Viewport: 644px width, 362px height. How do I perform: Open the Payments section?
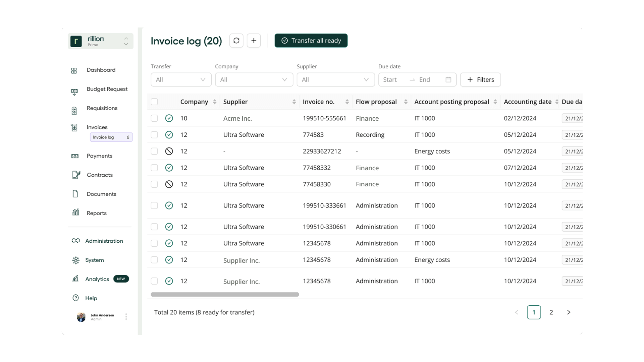(99, 156)
